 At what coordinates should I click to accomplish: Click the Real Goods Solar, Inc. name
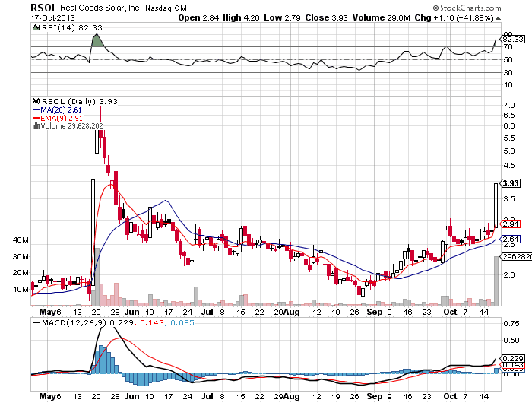101,8
